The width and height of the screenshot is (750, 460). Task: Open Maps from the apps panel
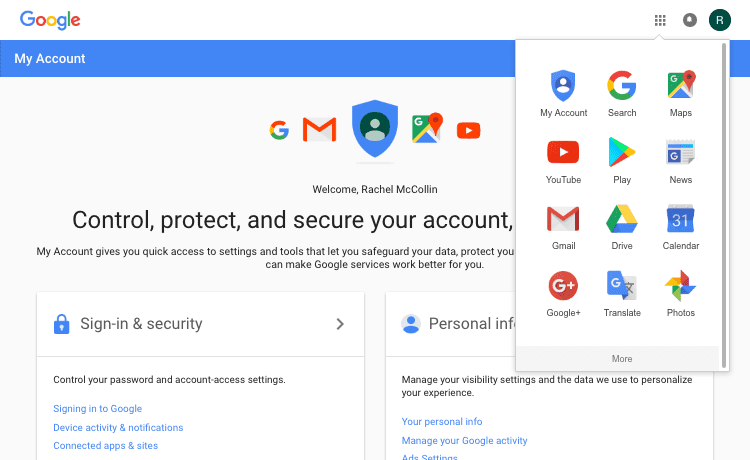point(681,94)
